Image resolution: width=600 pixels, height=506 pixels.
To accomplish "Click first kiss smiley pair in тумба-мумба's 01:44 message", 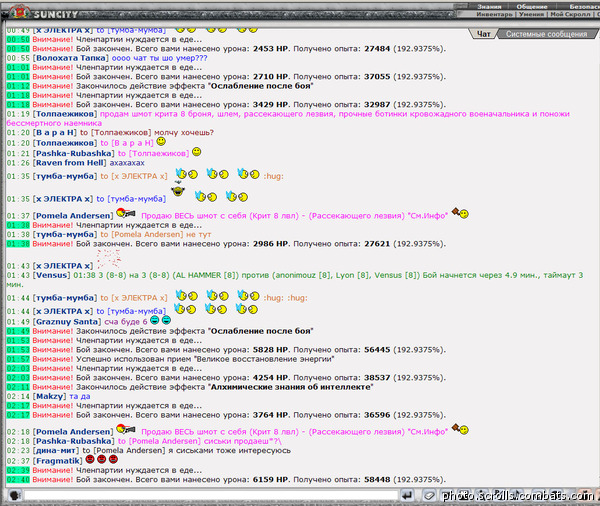I will point(187,295).
